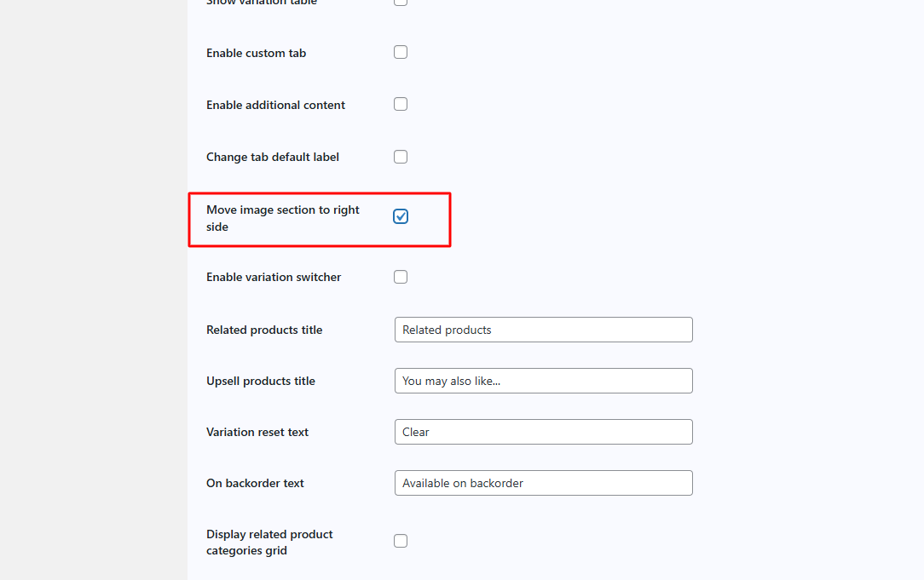Viewport: 924px width, 580px height.
Task: Click the "On backorder text" label
Action: [x=255, y=483]
